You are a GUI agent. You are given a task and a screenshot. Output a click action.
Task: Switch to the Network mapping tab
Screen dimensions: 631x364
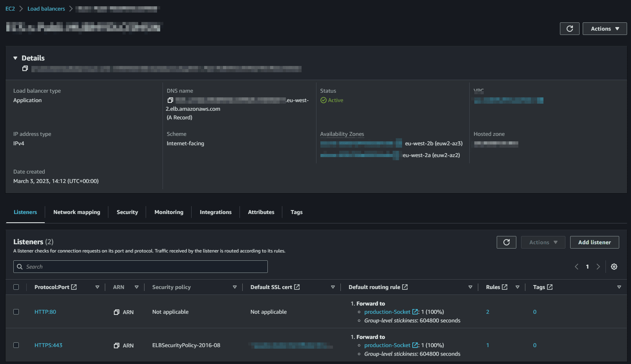[x=77, y=212]
